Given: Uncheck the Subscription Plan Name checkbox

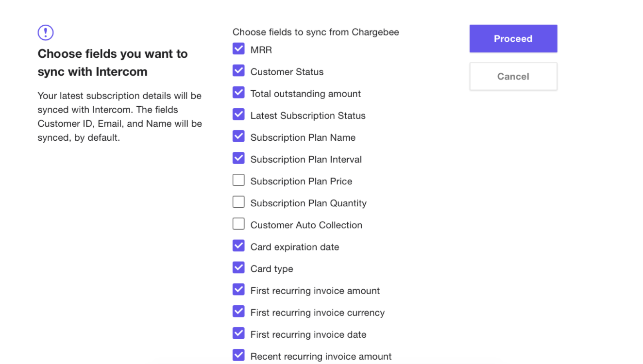Looking at the screenshot, I should pos(238,136).
